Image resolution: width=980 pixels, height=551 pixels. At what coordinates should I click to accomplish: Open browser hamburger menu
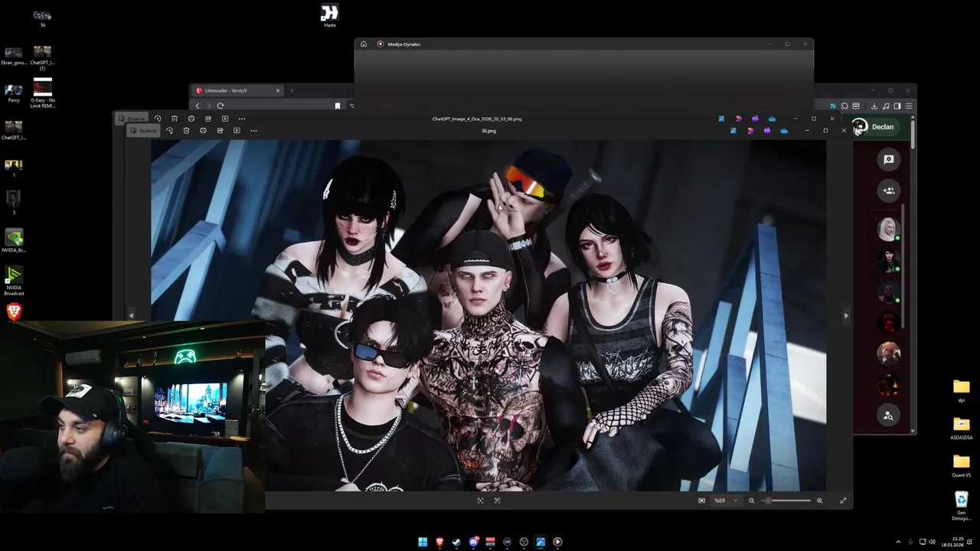(909, 106)
